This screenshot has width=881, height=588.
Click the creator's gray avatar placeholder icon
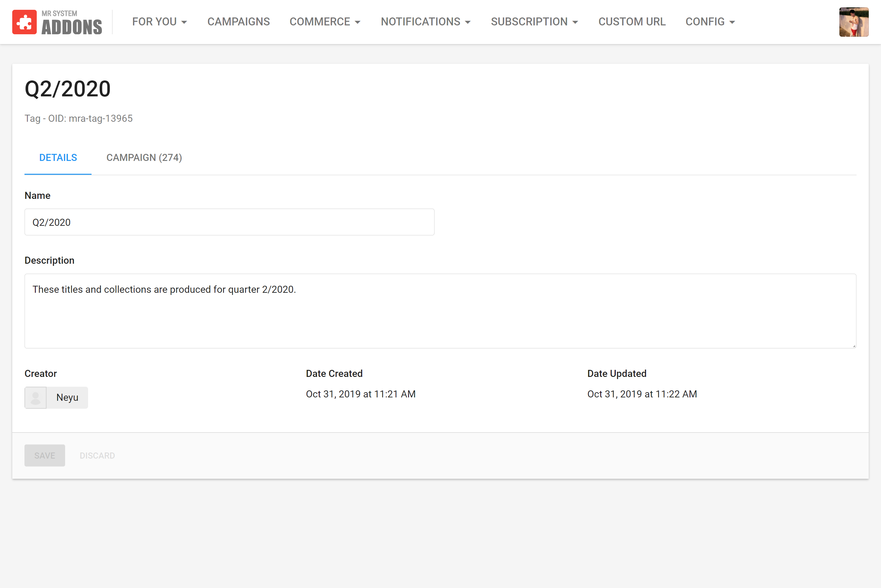click(x=35, y=397)
